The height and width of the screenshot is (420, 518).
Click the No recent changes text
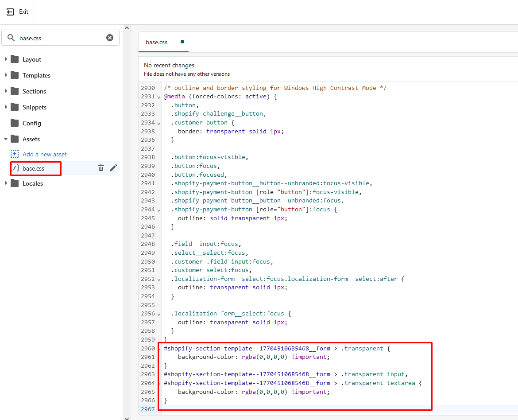coord(169,65)
